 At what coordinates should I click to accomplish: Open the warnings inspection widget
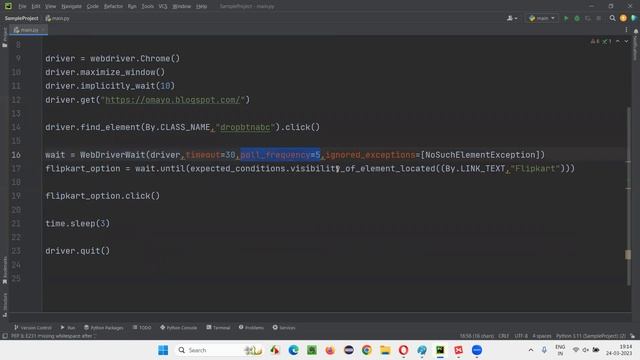tap(600, 41)
